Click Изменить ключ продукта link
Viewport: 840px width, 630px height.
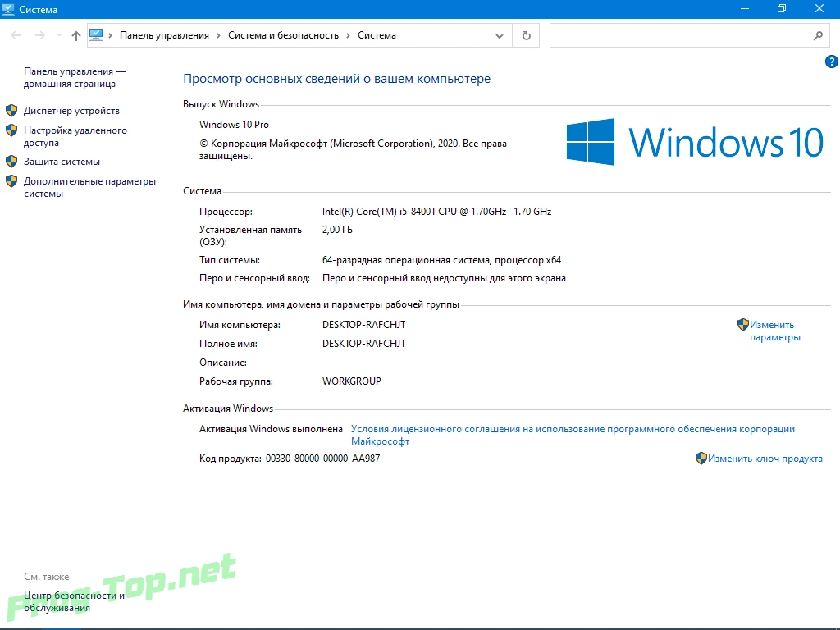[x=765, y=459]
